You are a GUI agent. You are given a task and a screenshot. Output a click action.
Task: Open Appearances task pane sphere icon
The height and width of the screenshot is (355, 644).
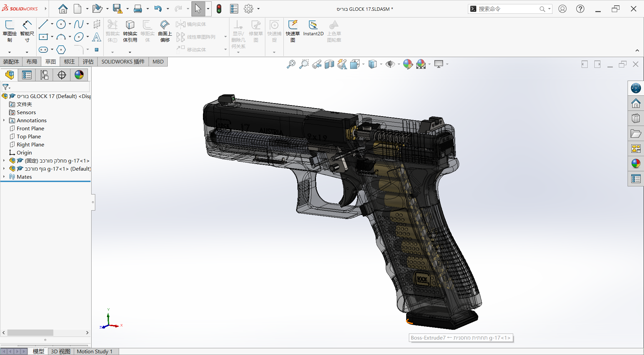[636, 164]
